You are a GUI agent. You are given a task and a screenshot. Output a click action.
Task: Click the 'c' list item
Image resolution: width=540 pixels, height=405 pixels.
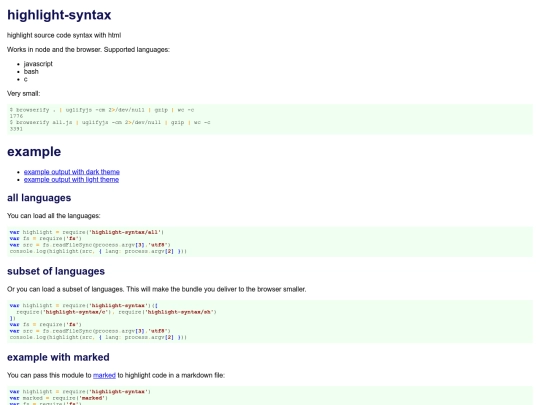(x=25, y=79)
